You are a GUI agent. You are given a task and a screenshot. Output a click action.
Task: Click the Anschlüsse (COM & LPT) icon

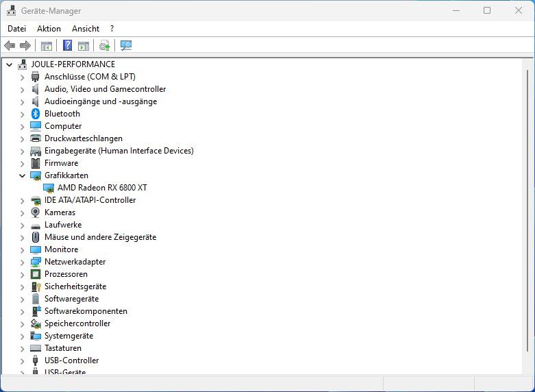click(35, 77)
